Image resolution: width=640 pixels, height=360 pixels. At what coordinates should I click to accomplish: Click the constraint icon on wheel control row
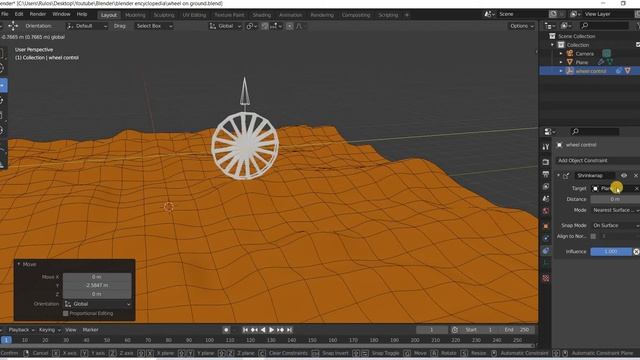click(619, 71)
